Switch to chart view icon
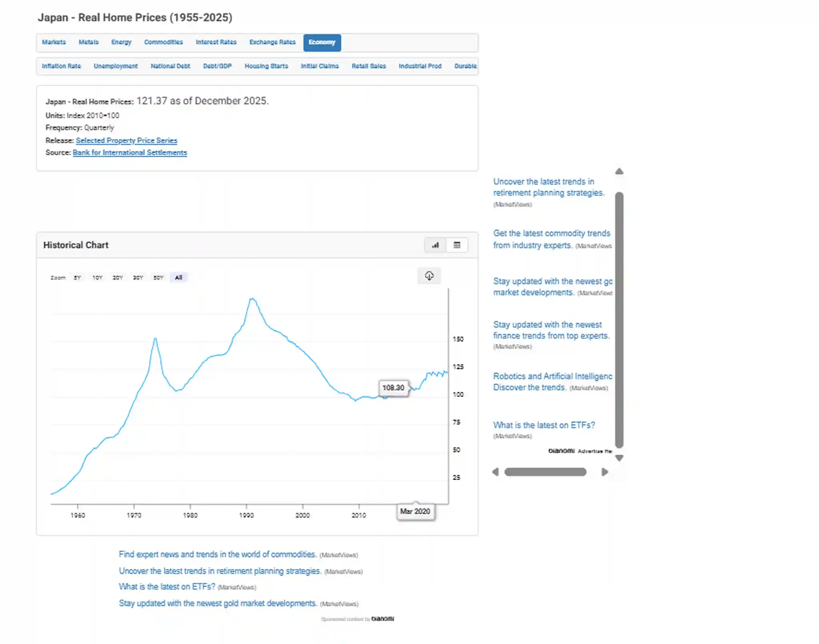819x644 pixels. 435,245
